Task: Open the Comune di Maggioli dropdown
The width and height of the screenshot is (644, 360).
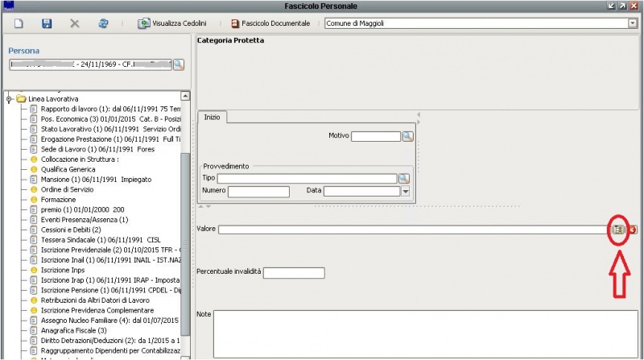Action: (632, 23)
